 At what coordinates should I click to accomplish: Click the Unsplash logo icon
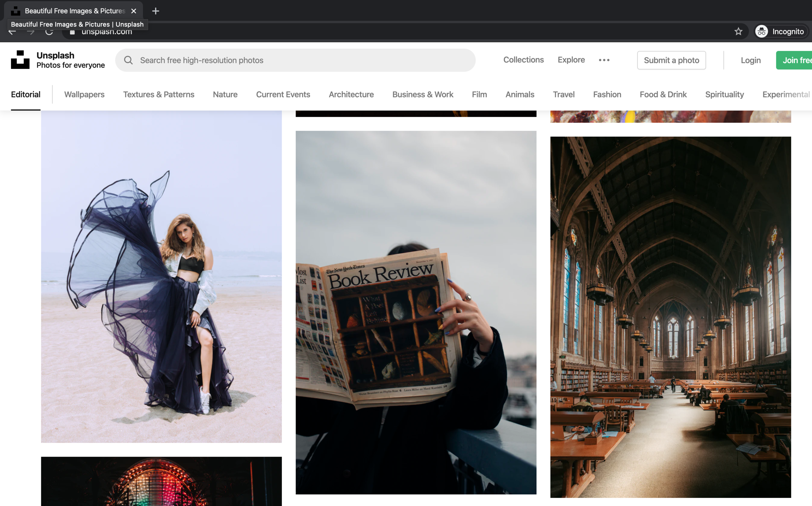pyautogui.click(x=20, y=60)
